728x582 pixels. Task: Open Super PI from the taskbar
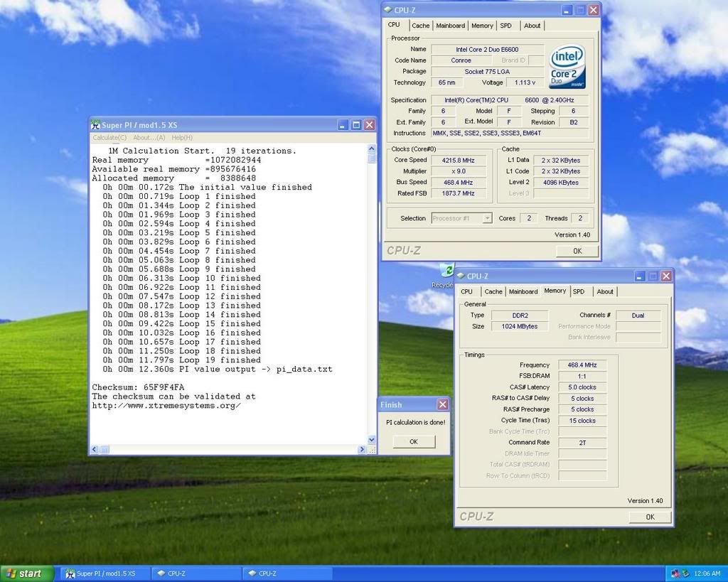pyautogui.click(x=105, y=573)
